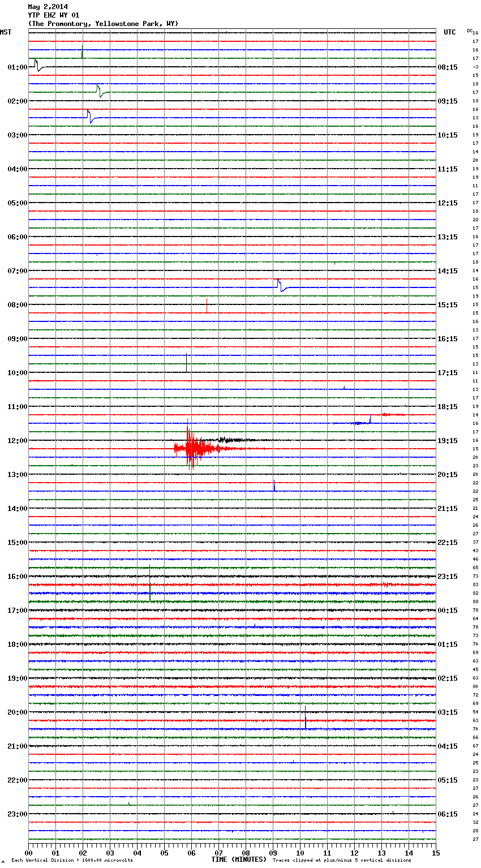Click the '09:00' MST time label

pyautogui.click(x=17, y=339)
